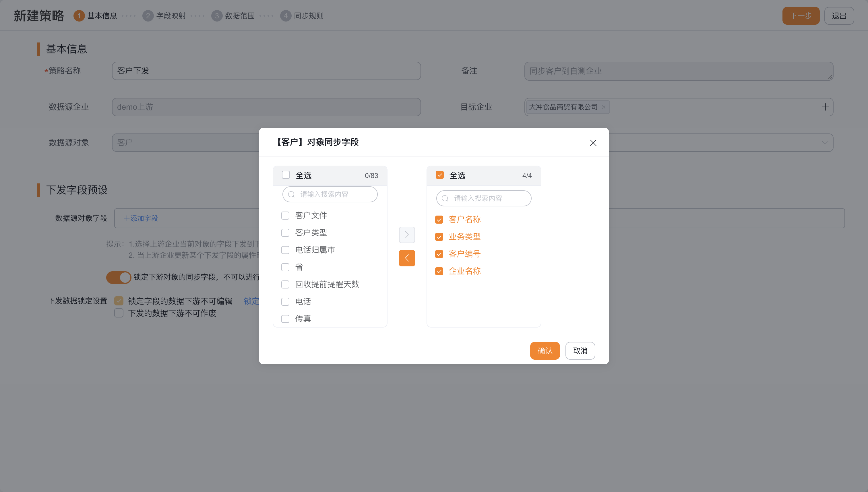Check the 电话 field
This screenshot has height=492, width=868.
pyautogui.click(x=285, y=302)
